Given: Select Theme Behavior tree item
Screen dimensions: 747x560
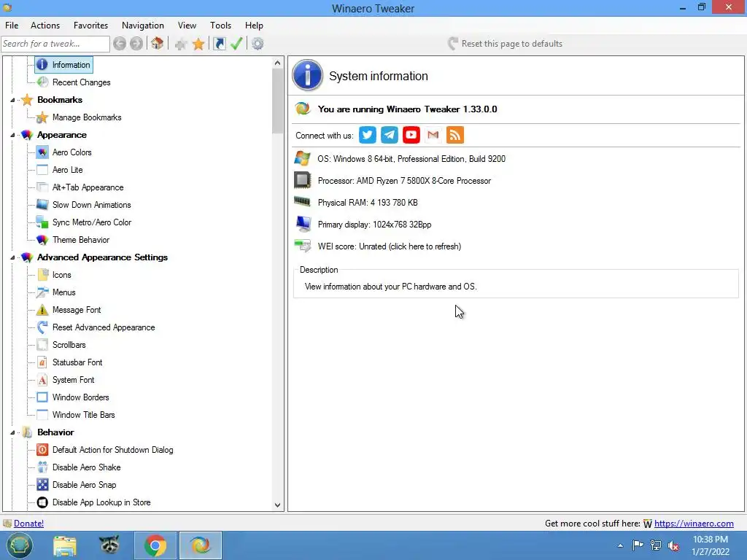Looking at the screenshot, I should [x=81, y=240].
